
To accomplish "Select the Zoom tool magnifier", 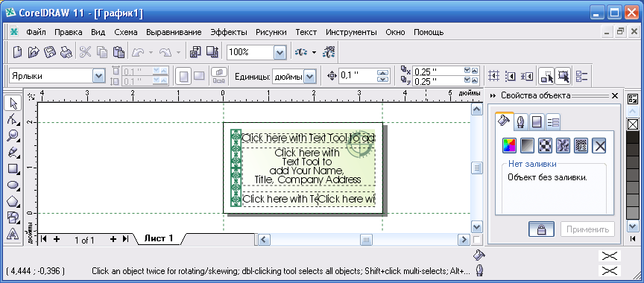I will coord(13,136).
